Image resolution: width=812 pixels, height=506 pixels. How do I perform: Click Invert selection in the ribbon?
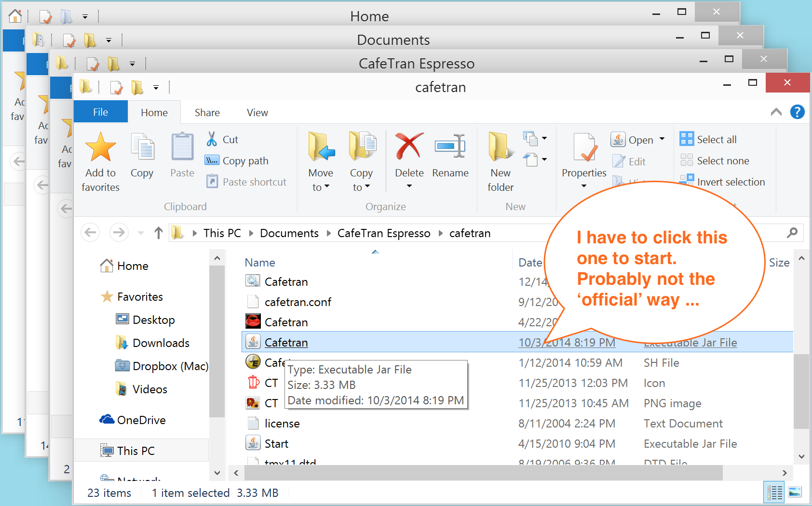click(722, 182)
